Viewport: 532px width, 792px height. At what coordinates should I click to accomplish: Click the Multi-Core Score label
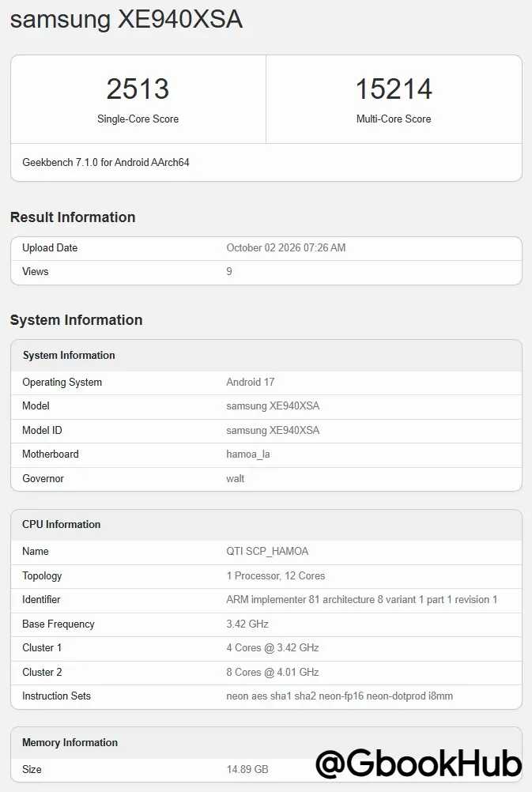tap(394, 119)
